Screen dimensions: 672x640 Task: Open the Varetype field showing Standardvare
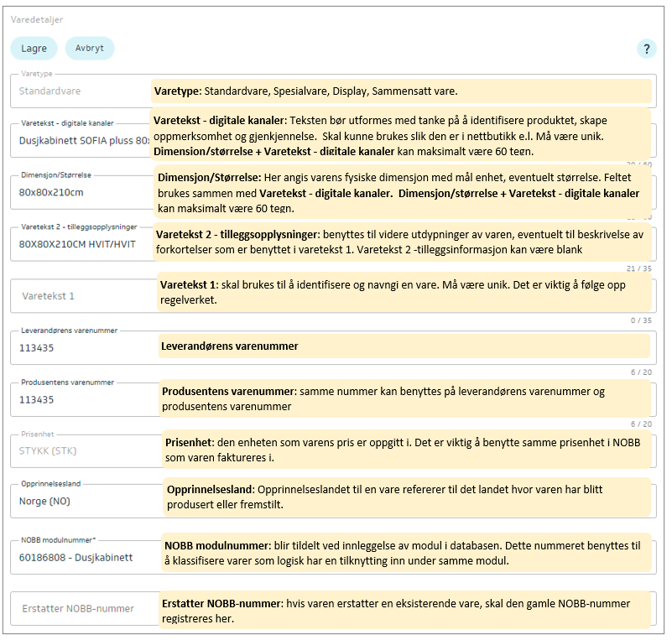[x=80, y=91]
